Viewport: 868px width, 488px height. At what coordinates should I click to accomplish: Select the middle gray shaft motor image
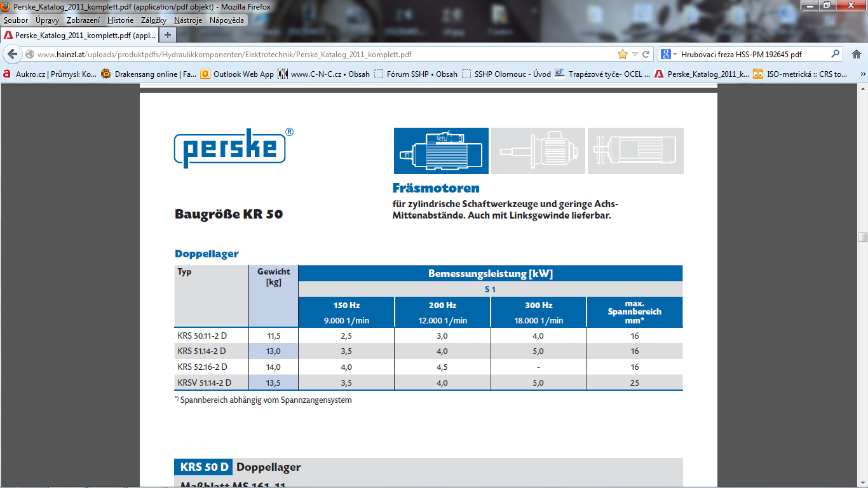[538, 151]
